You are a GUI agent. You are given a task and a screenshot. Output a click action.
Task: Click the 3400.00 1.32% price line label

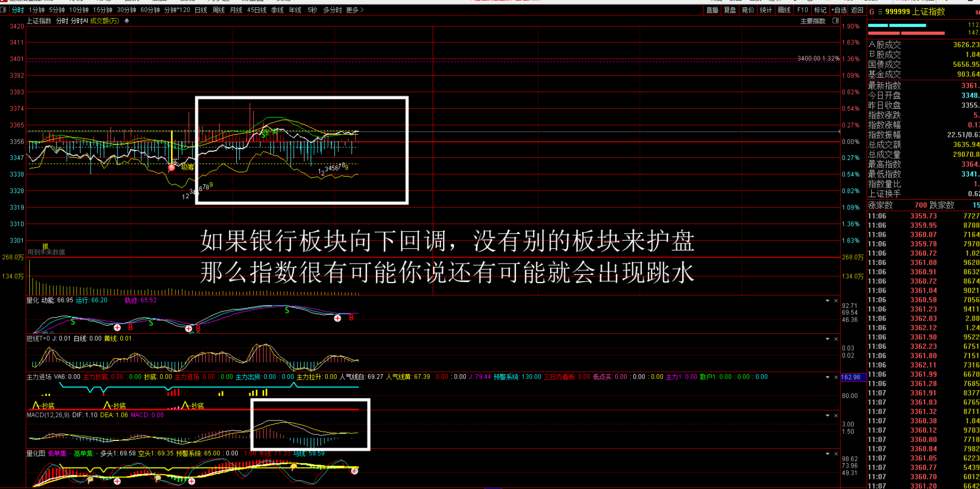pyautogui.click(x=818, y=59)
